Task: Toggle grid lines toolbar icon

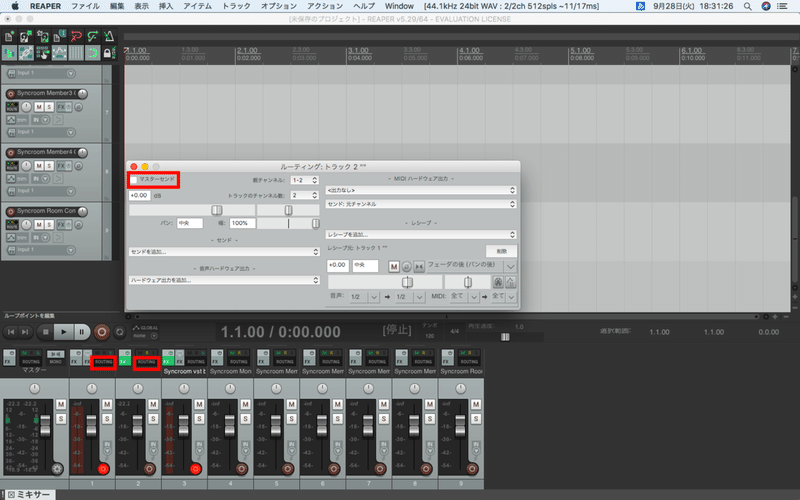Action: tap(76, 53)
